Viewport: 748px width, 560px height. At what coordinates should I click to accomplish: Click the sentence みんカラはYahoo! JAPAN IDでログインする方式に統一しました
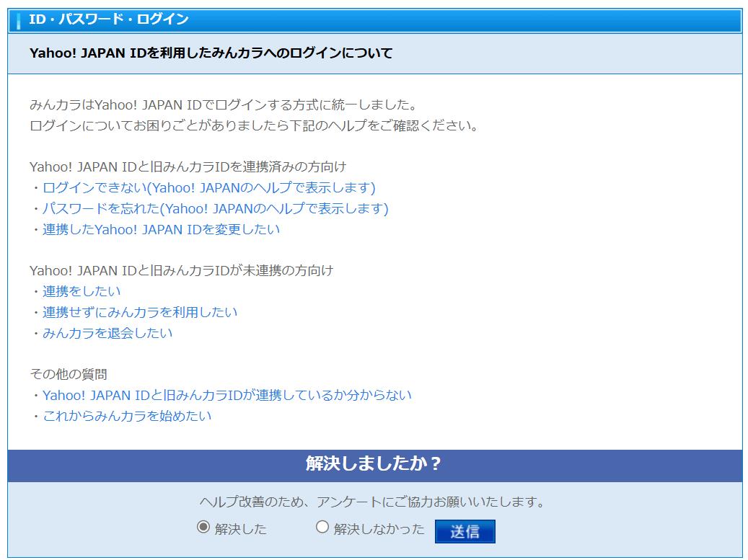point(224,105)
